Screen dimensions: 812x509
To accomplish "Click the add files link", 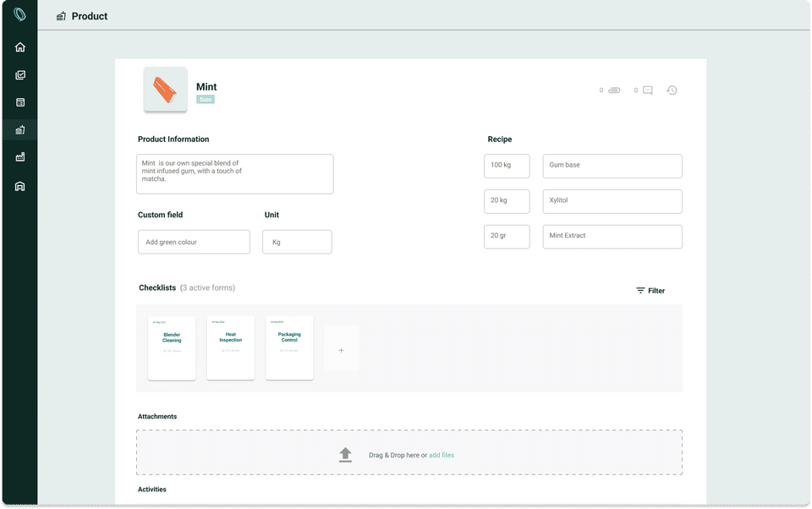I will 442,455.
